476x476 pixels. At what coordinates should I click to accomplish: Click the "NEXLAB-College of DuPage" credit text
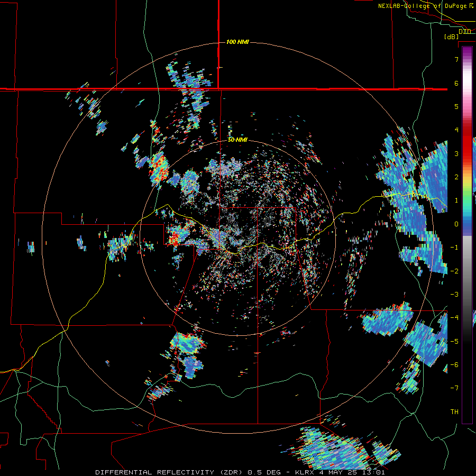coord(423,6)
